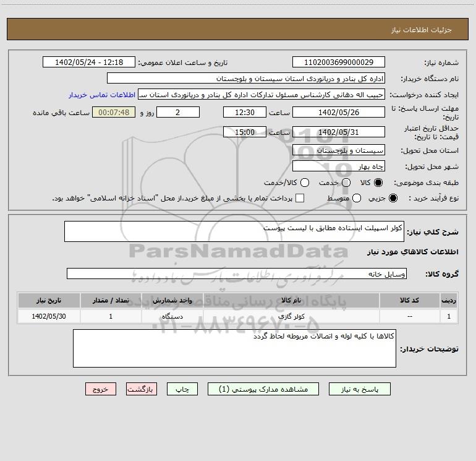
Task: Click remaining days field showing 2
Action: tap(178, 112)
